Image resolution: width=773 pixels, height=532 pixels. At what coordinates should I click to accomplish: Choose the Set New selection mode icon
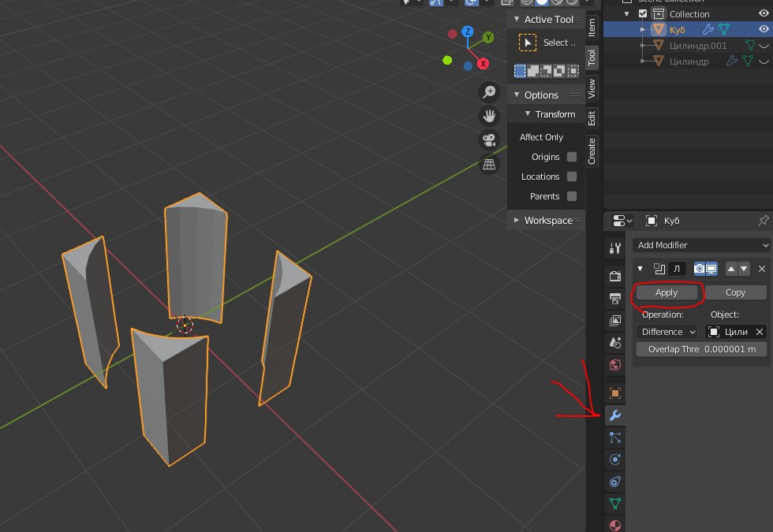click(x=520, y=71)
